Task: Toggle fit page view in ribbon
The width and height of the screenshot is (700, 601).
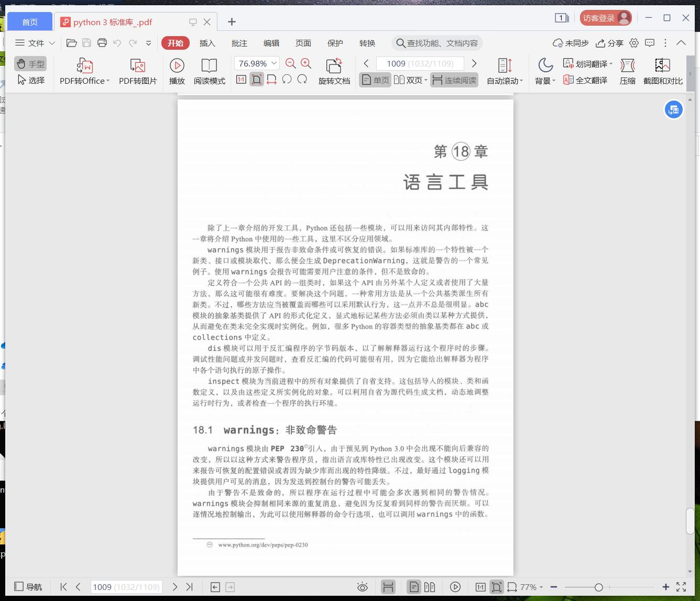Action: coord(256,80)
